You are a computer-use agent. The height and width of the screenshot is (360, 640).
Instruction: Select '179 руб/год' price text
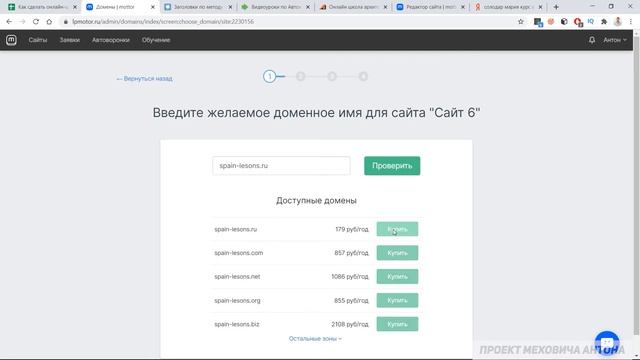click(x=352, y=229)
